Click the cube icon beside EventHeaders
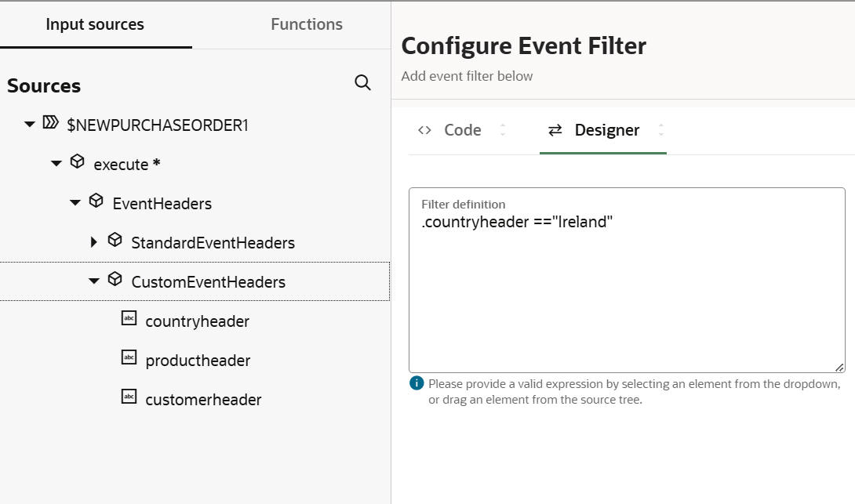This screenshot has height=504, width=855. click(96, 201)
